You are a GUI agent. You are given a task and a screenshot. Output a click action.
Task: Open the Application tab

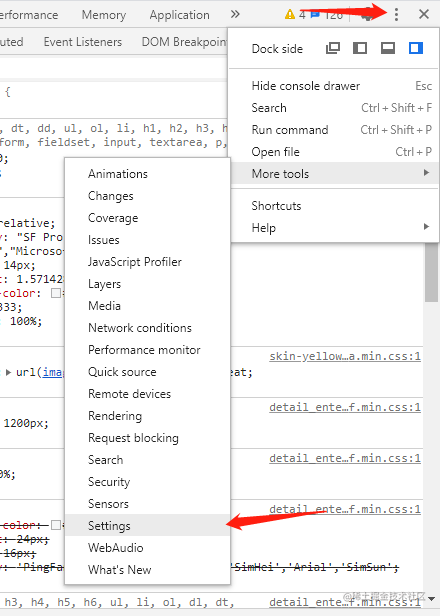tap(180, 15)
